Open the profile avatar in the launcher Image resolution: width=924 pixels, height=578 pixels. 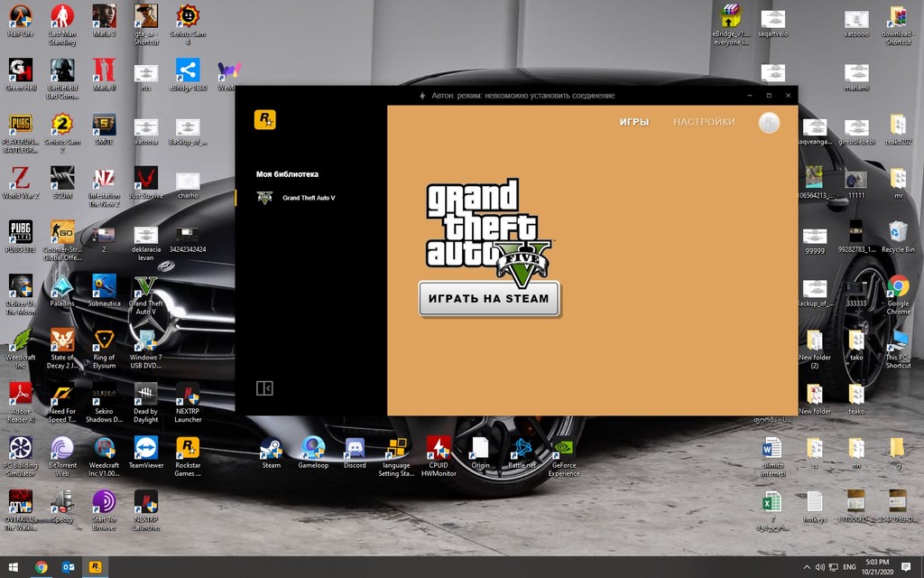[769, 122]
